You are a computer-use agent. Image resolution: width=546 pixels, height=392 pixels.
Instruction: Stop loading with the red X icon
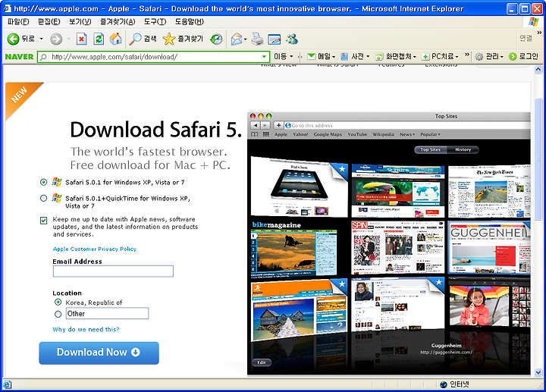click(81, 39)
